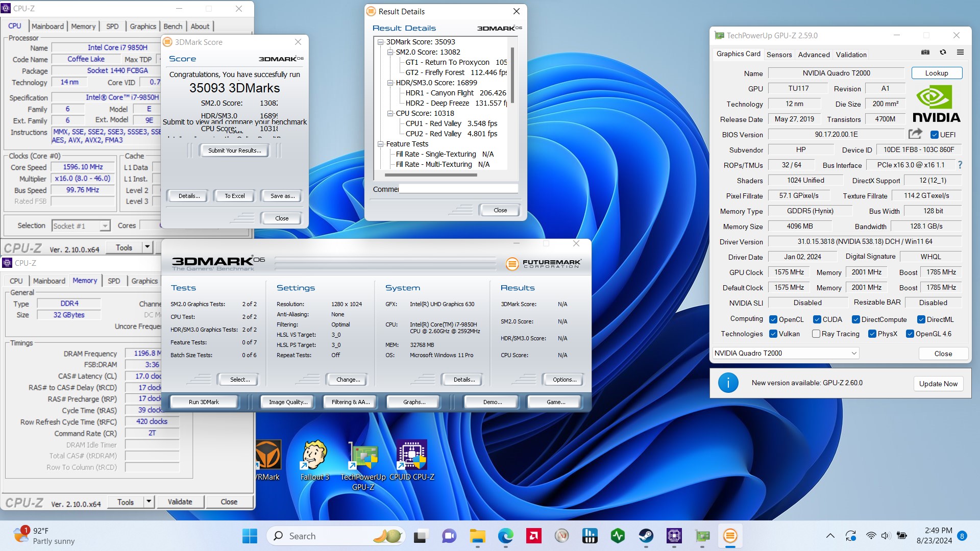The height and width of the screenshot is (551, 980).
Task: Click the BIOS export share icon in GPU-Z
Action: click(915, 134)
